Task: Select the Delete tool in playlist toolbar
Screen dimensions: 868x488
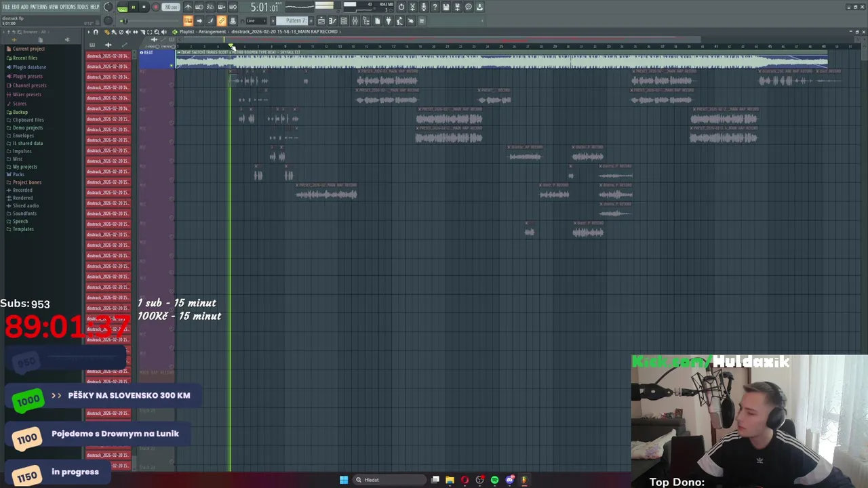Action: tap(121, 32)
